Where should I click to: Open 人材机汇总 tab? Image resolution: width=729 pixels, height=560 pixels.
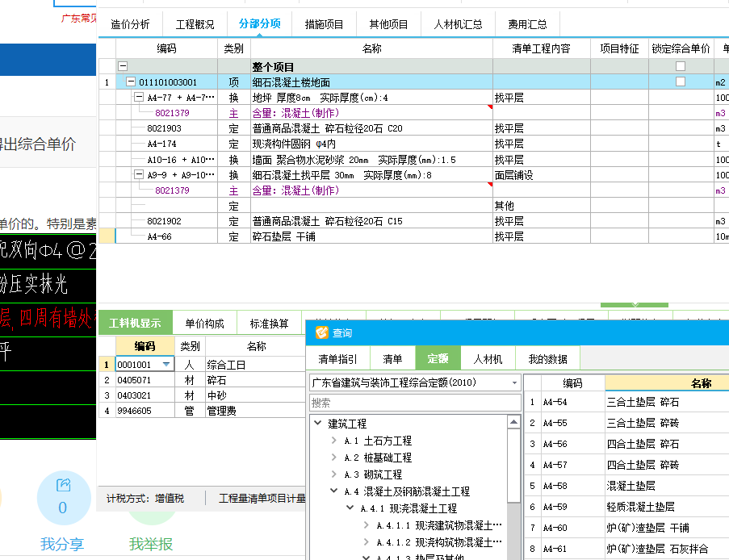click(x=458, y=24)
